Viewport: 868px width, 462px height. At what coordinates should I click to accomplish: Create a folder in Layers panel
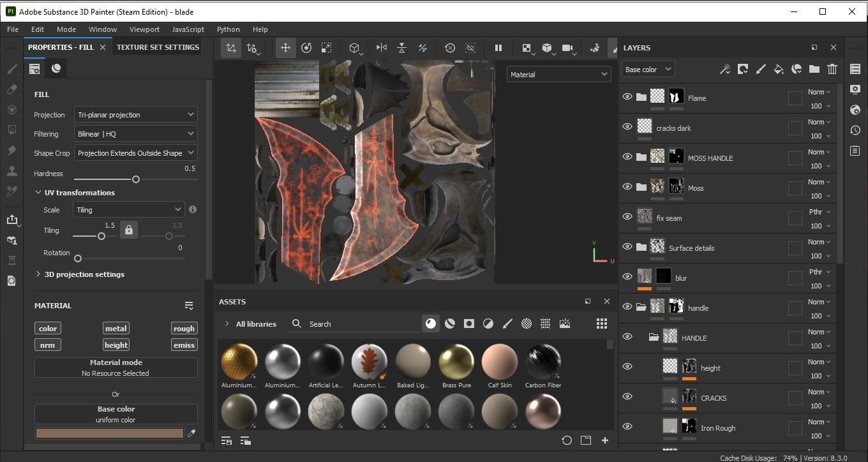[814, 69]
